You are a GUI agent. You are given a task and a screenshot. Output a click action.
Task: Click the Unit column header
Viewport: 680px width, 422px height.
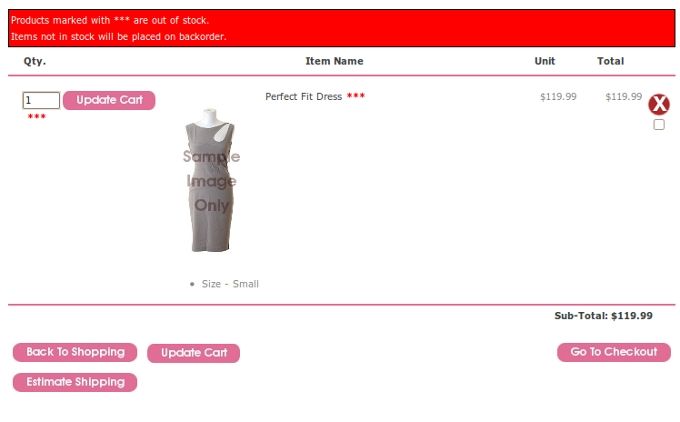pos(545,61)
